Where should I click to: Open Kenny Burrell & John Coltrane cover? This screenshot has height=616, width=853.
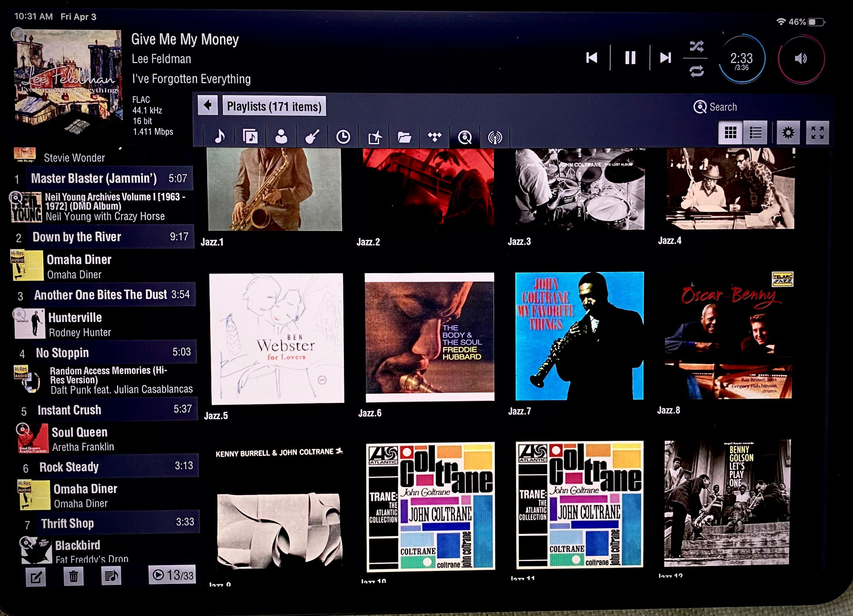pyautogui.click(x=279, y=508)
